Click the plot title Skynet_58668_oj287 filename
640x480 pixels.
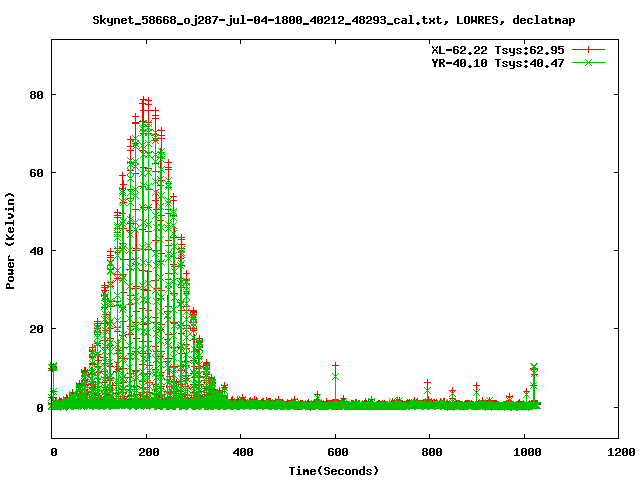pyautogui.click(x=267, y=20)
